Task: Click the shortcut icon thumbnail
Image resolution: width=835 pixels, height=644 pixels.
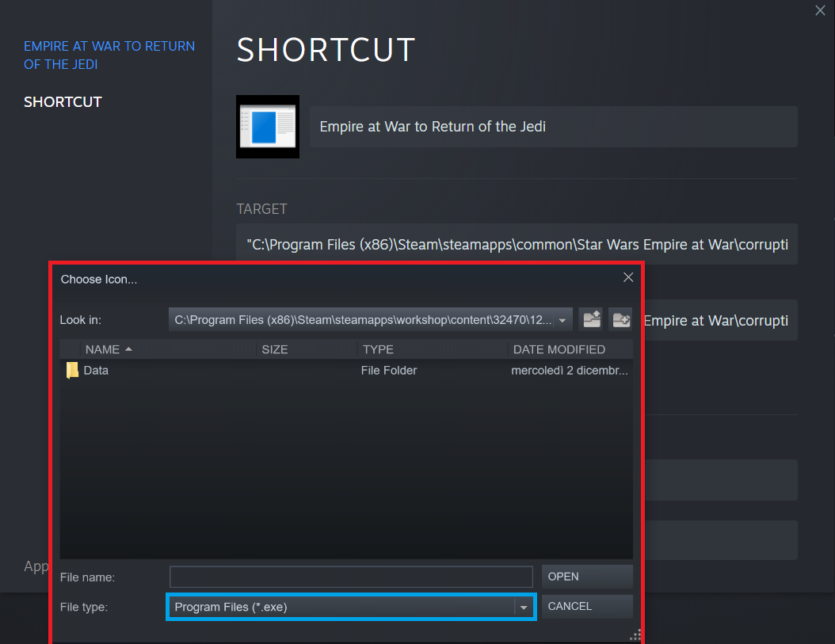Action: click(267, 127)
